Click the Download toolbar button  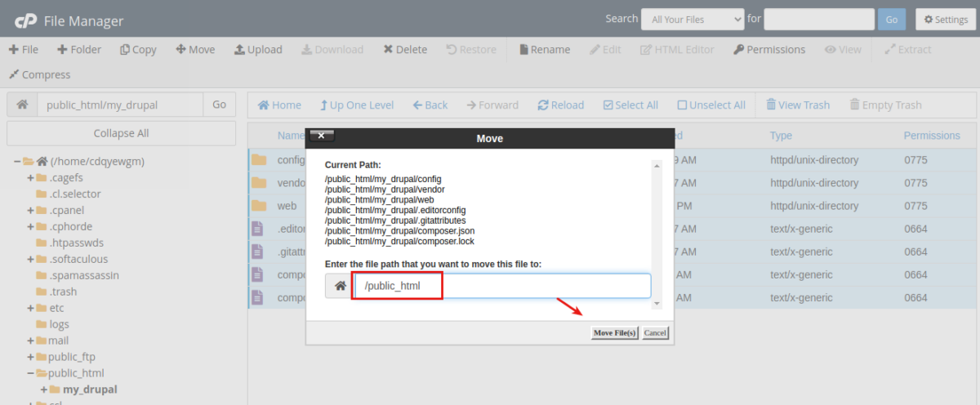(x=332, y=49)
